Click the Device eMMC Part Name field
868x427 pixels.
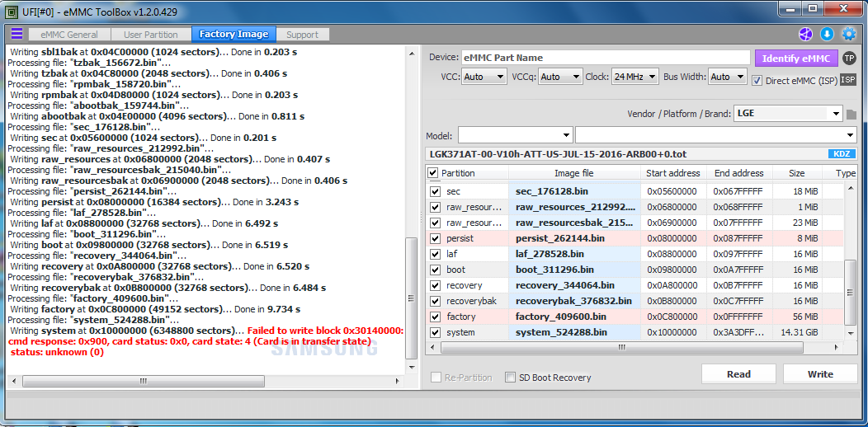606,58
